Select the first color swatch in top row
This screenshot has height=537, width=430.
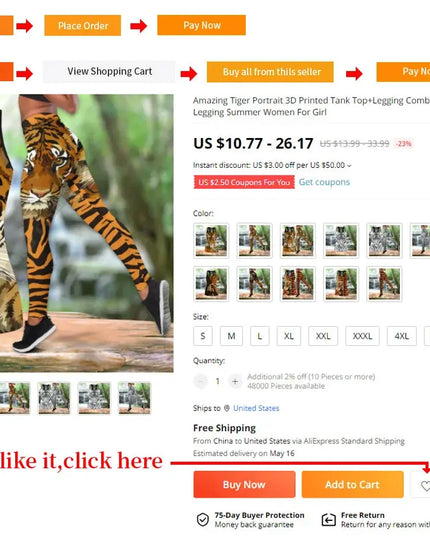click(211, 240)
